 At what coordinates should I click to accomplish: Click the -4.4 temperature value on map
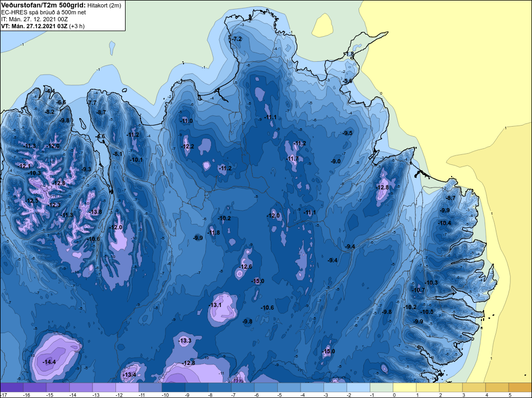click(50, 91)
